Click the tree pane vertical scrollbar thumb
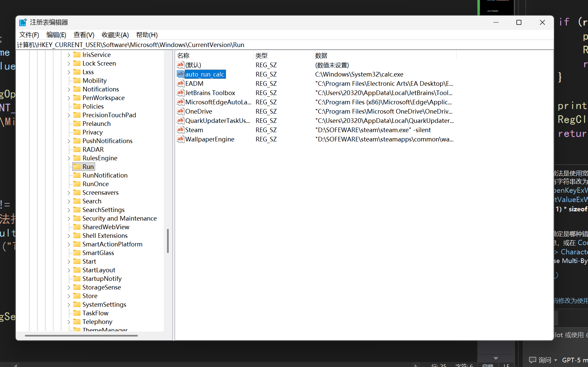Viewport: 588px width, 367px height. tap(168, 241)
